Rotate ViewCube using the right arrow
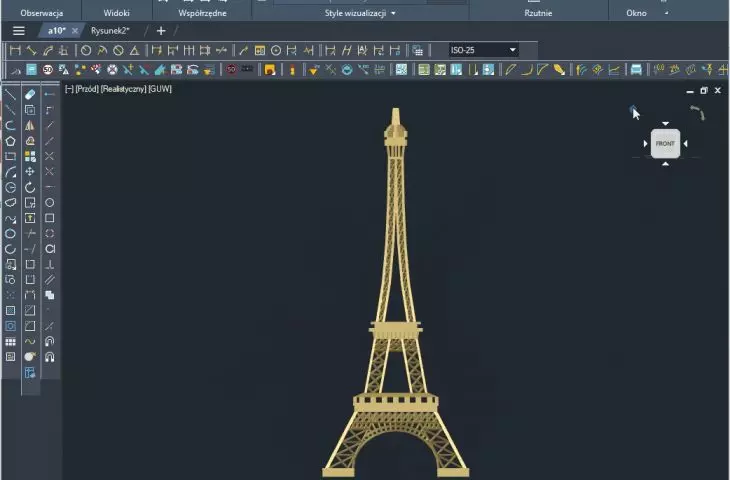Viewport: 730px width, 480px height. click(685, 143)
